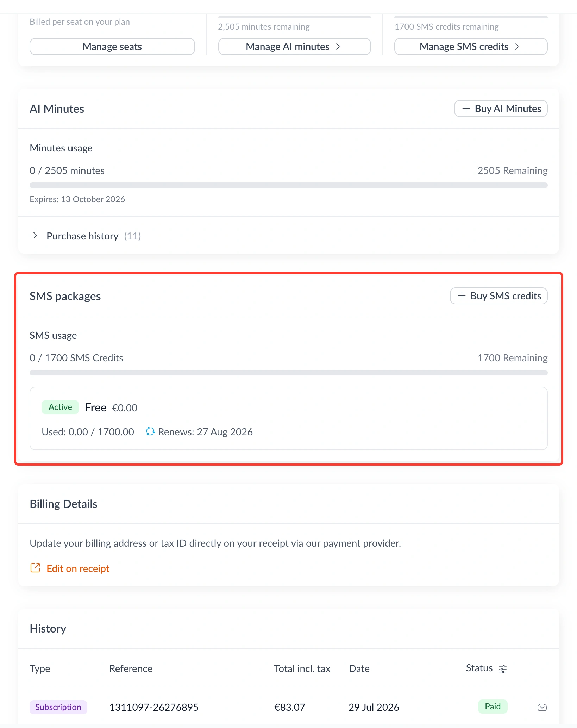This screenshot has width=577, height=728.
Task: Click the arrow in Manage AI minutes
Action: pos(338,46)
